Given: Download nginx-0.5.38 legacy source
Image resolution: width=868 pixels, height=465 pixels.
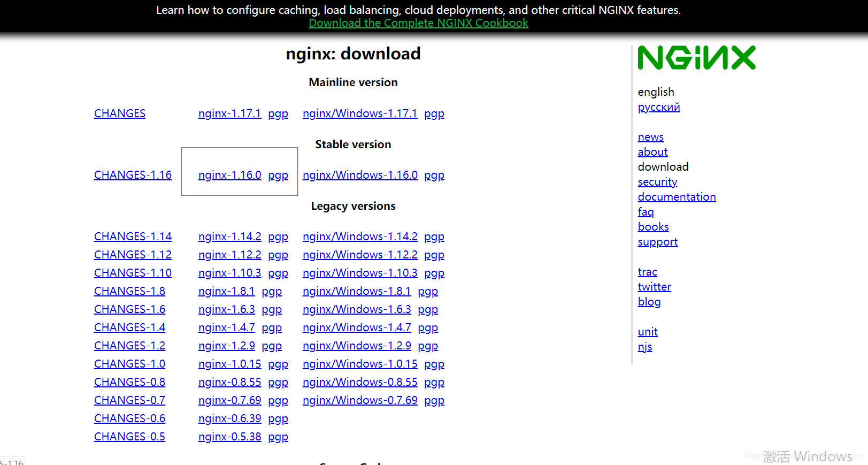Looking at the screenshot, I should (229, 437).
